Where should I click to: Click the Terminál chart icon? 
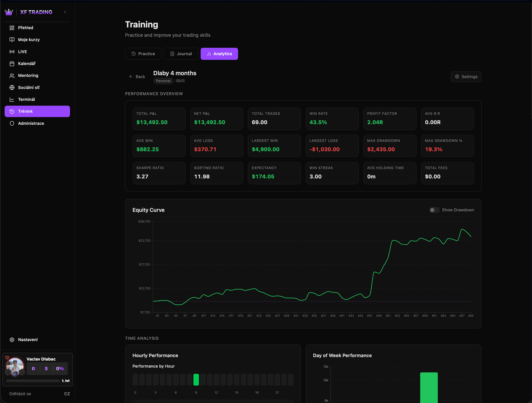click(12, 99)
